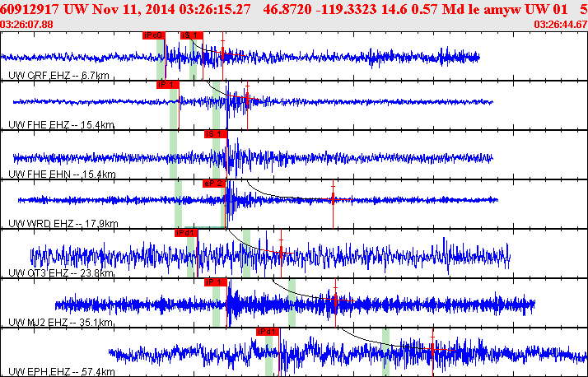Click the station label UW CRF EHZ -- 6.7km
This screenshot has height=377, width=588.
click(58, 76)
